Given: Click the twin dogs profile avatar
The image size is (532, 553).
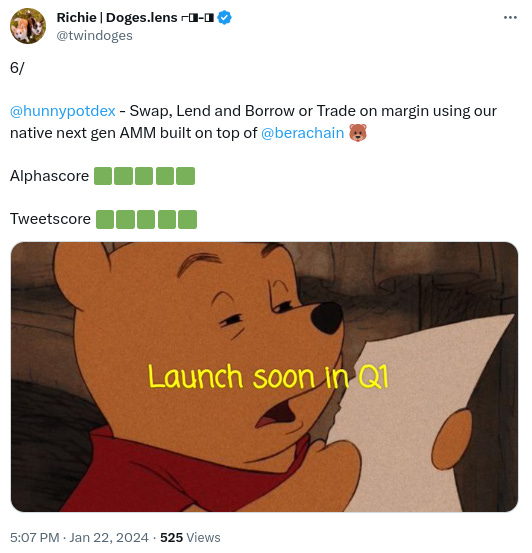Looking at the screenshot, I should (x=28, y=26).
